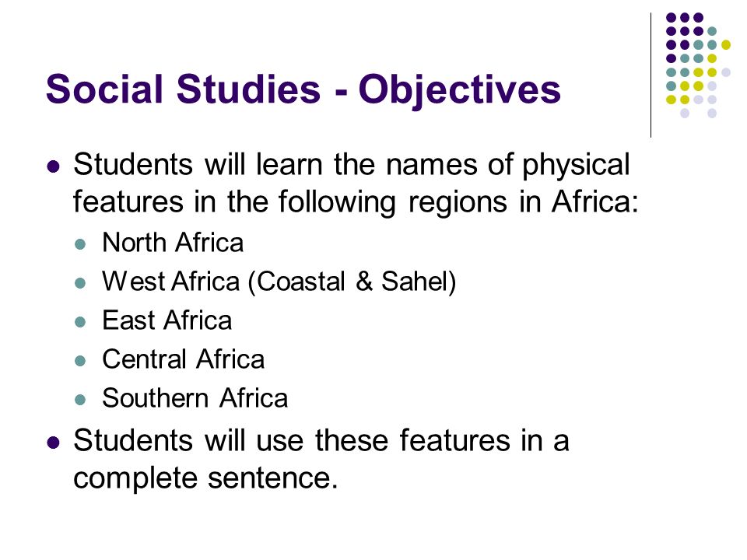Pick the 'Southern Africa' list item
Screen dimensions: 747x560
tap(195, 398)
